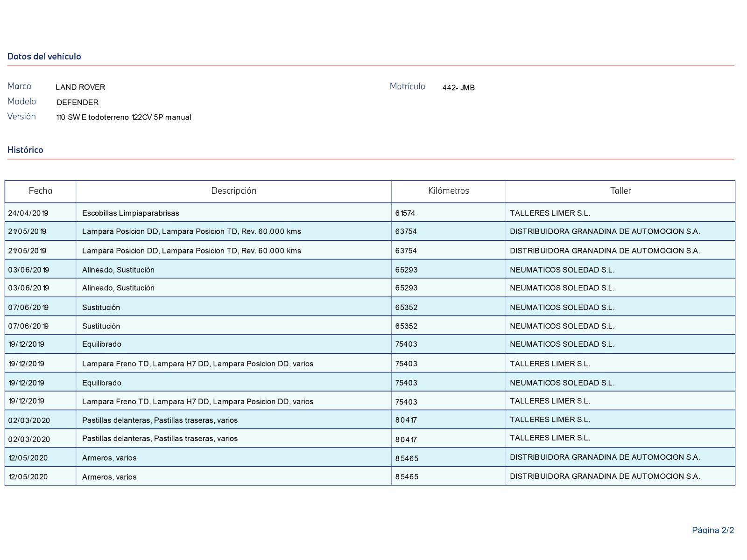Click the Descripción column header
The width and height of the screenshot is (747, 560).
[233, 191]
